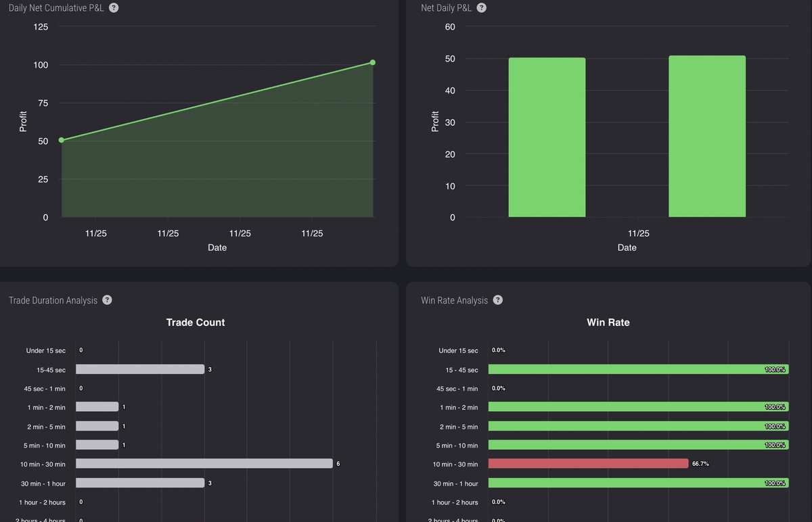Viewport: 812px width, 522px height.
Task: Click 45 sec - 1 min label in Win Rate
Action: coord(457,388)
